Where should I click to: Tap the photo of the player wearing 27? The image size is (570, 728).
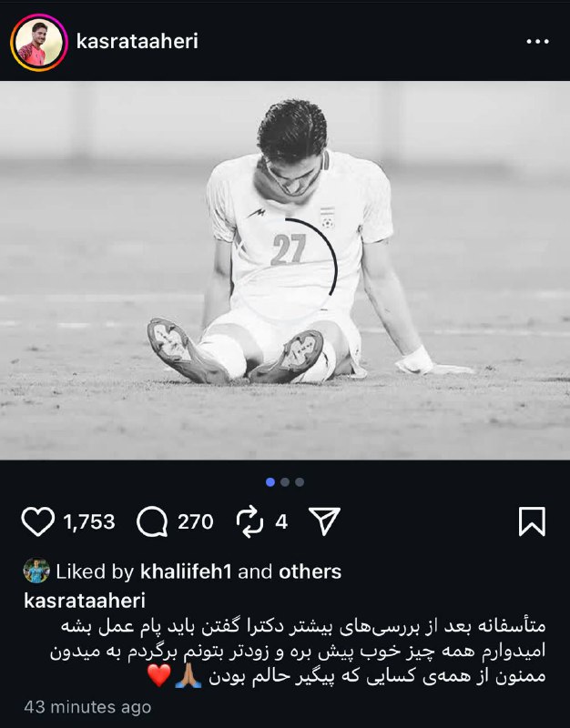coord(285,270)
